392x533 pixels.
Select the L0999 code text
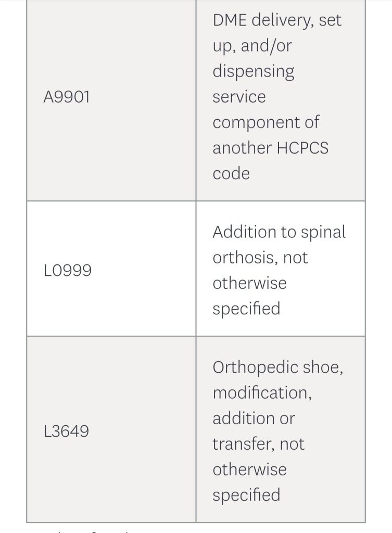pyautogui.click(x=68, y=271)
